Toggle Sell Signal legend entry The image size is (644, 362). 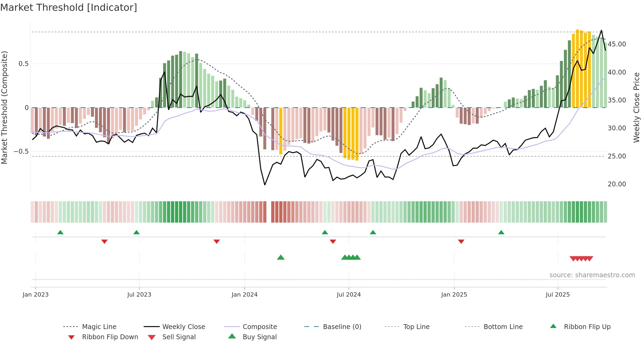172,337
